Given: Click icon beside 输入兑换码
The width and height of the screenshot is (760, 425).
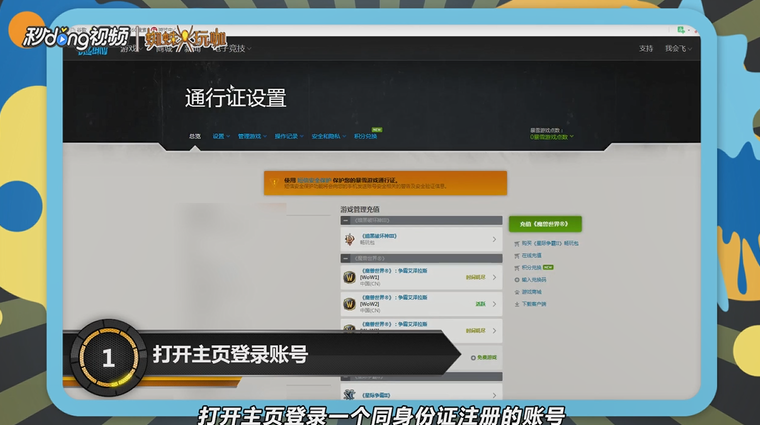Looking at the screenshot, I should (517, 280).
